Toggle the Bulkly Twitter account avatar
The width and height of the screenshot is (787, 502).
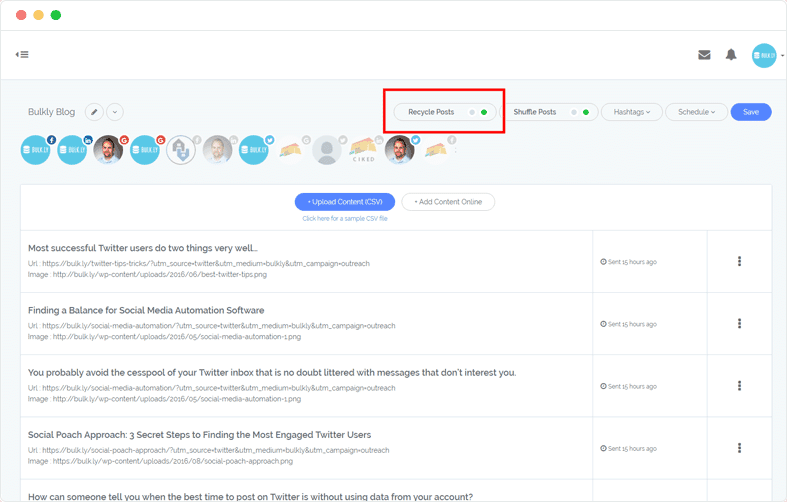pos(254,150)
